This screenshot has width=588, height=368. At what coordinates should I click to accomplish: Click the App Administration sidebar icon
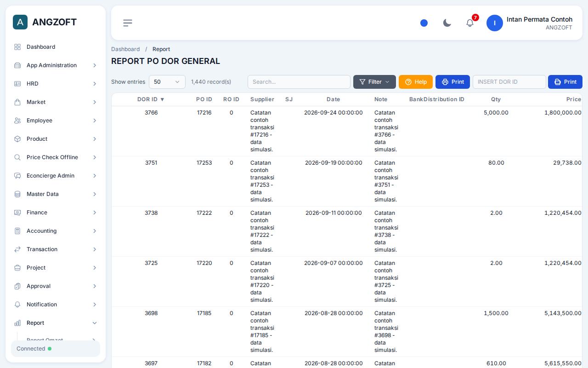[x=17, y=65]
